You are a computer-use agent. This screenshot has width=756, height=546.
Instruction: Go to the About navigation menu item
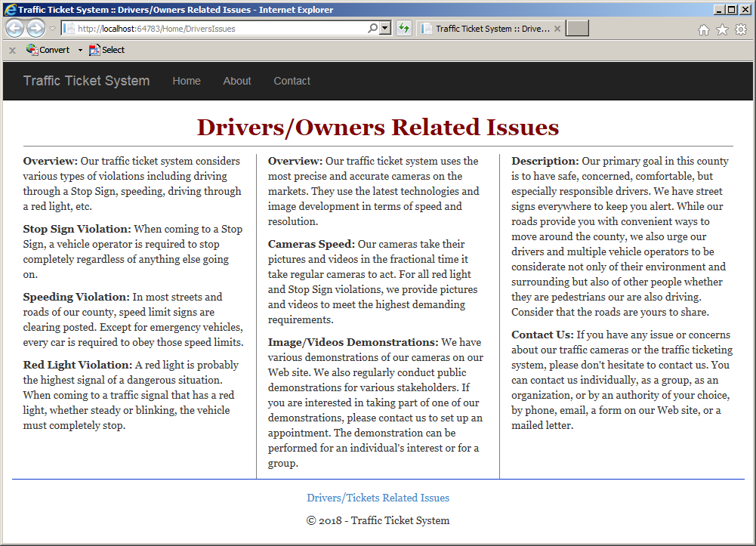[x=236, y=81]
